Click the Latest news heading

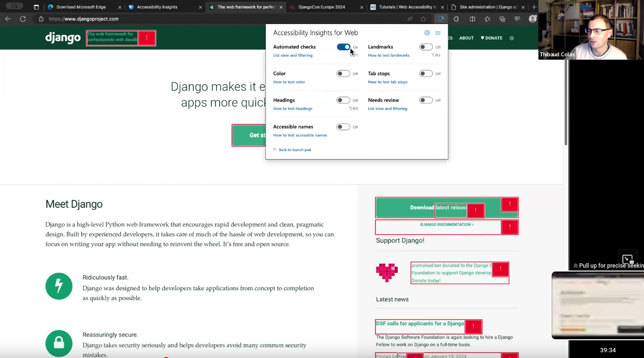[392, 299]
